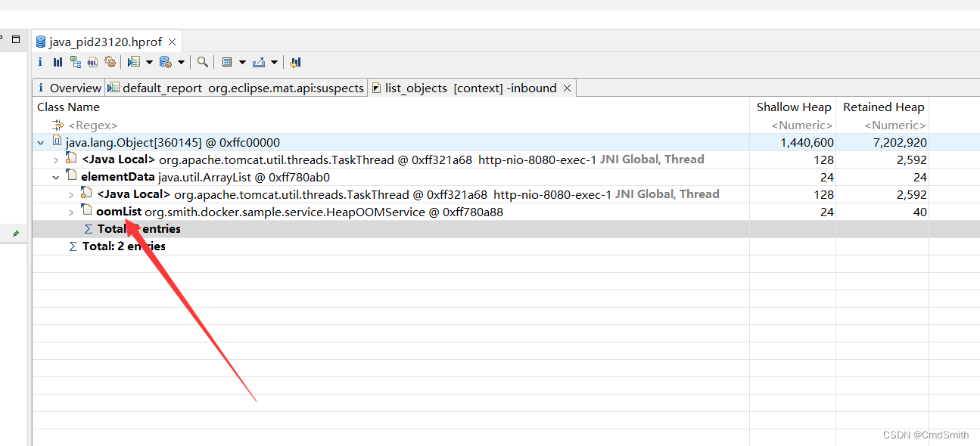Click the icon beside elementData row

(x=72, y=176)
